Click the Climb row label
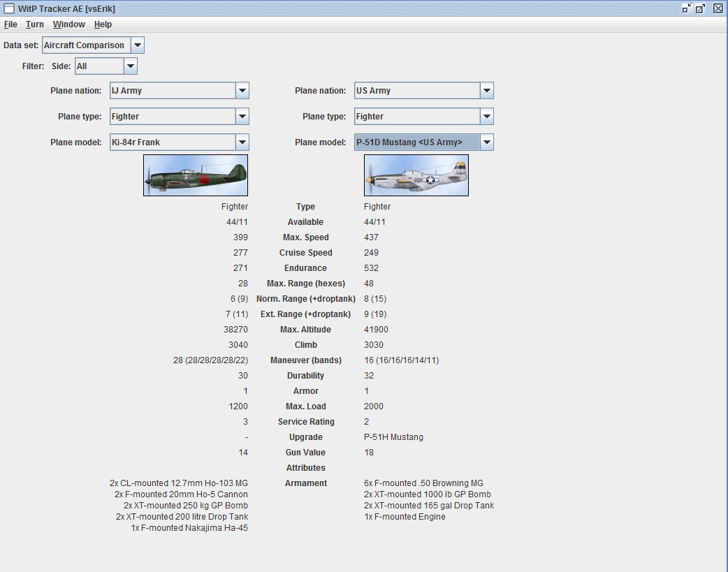The image size is (728, 572). click(305, 345)
